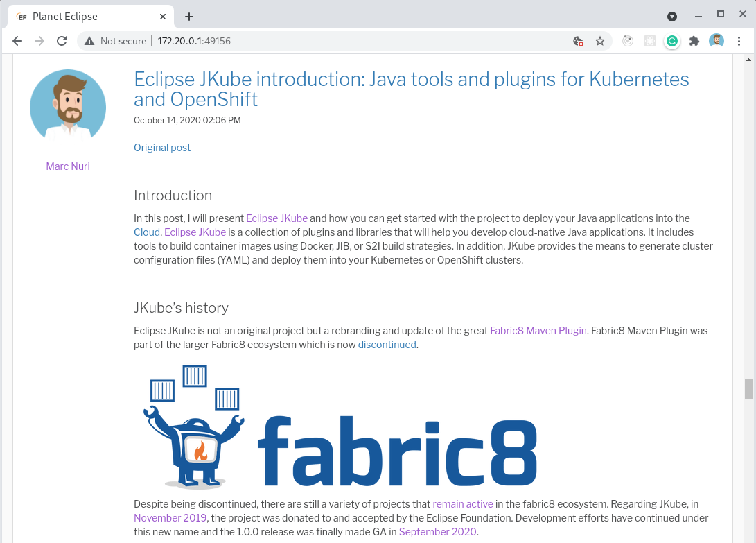The height and width of the screenshot is (543, 756).
Task: Maximize the browser window
Action: pos(721,15)
